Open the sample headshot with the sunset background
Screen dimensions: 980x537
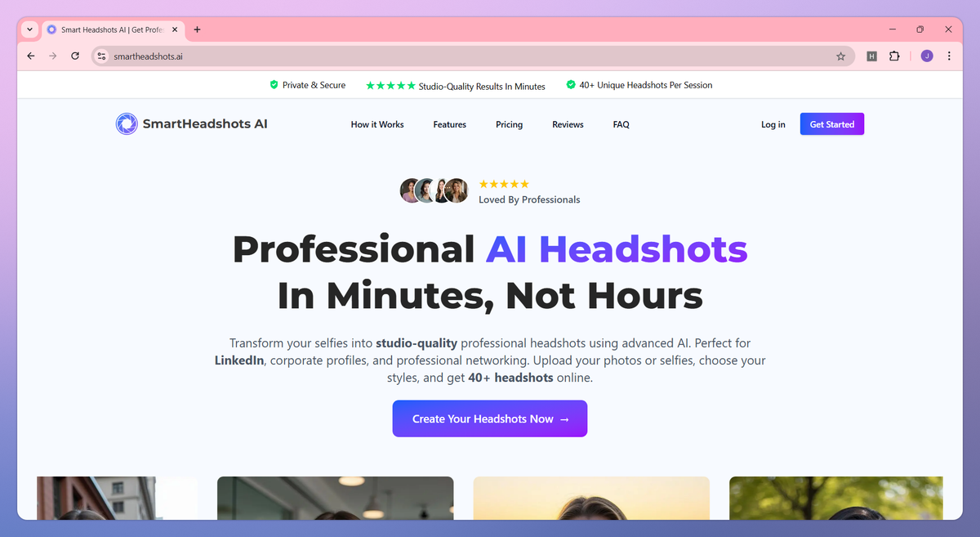(591, 498)
